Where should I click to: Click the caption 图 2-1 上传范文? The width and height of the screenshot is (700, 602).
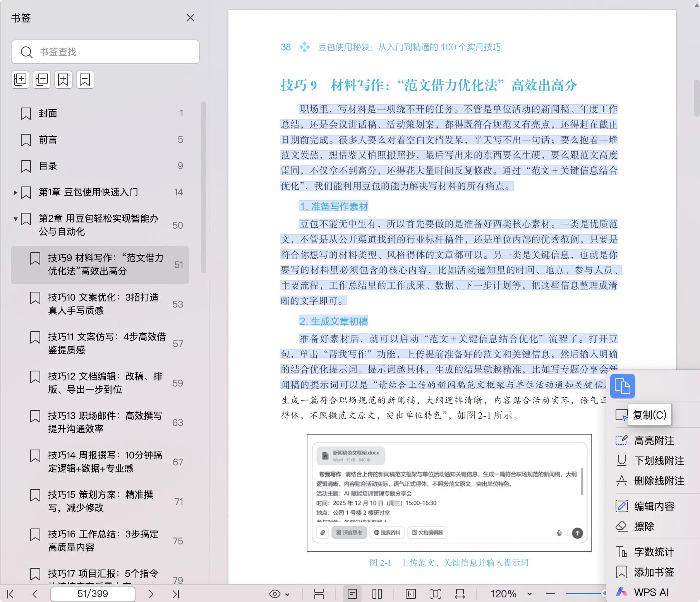(449, 563)
